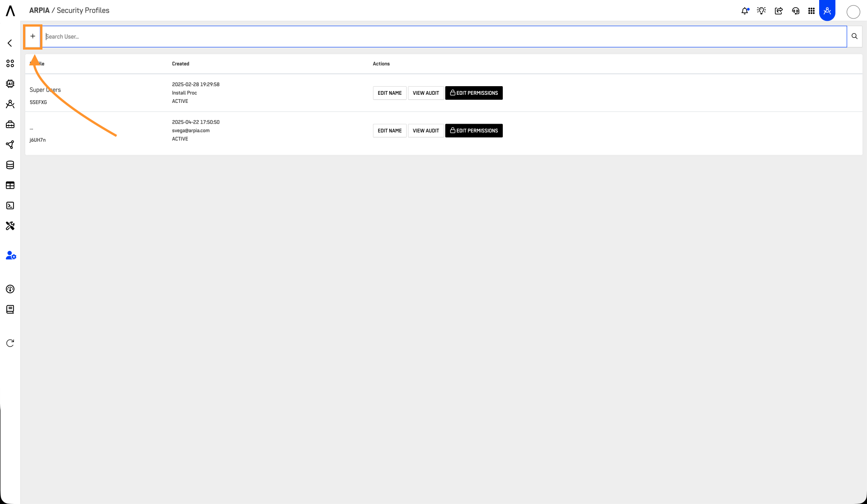Open the notifications bell
The height and width of the screenshot is (504, 867).
745,10
